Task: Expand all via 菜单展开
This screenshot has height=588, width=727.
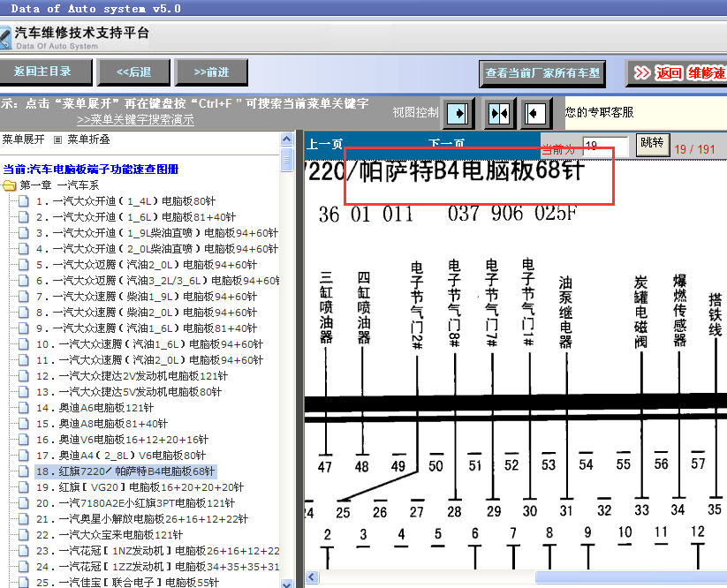Action: point(23,139)
